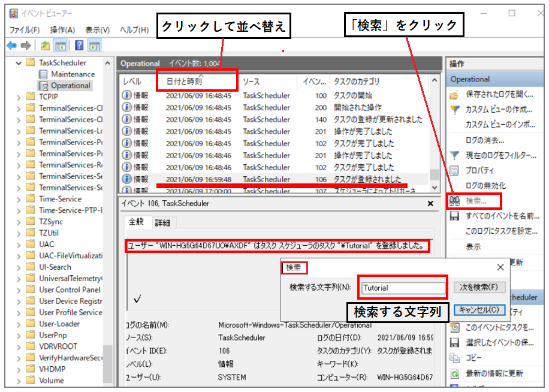Open the 表示(V) menu
This screenshot has height=392, width=549.
point(97,30)
